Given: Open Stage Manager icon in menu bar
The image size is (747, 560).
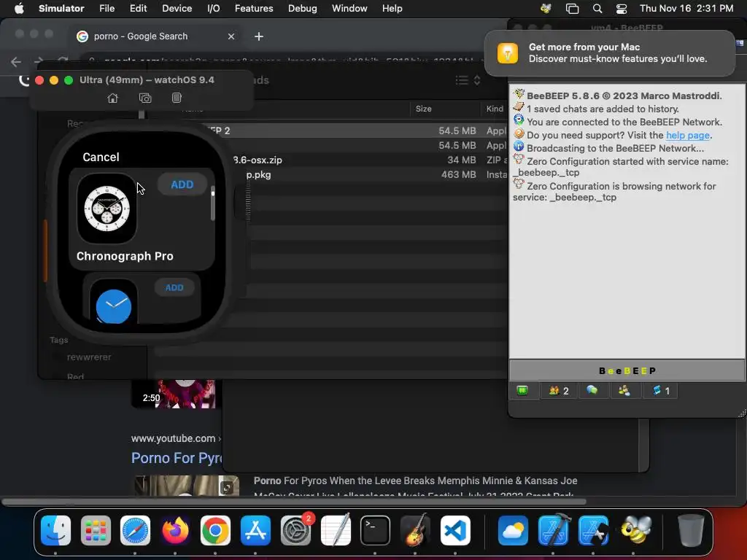Looking at the screenshot, I should (x=572, y=8).
